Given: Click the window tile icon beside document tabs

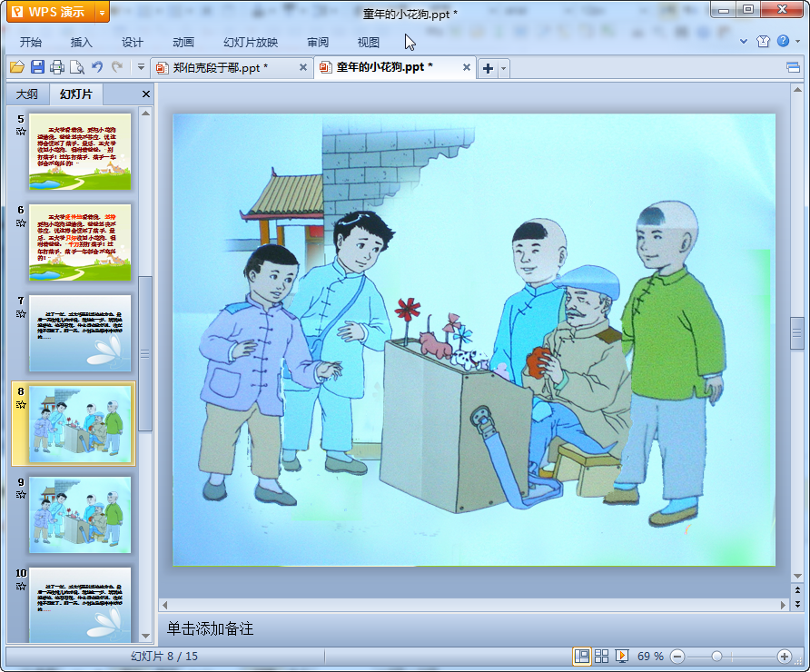Looking at the screenshot, I should coord(793,68).
